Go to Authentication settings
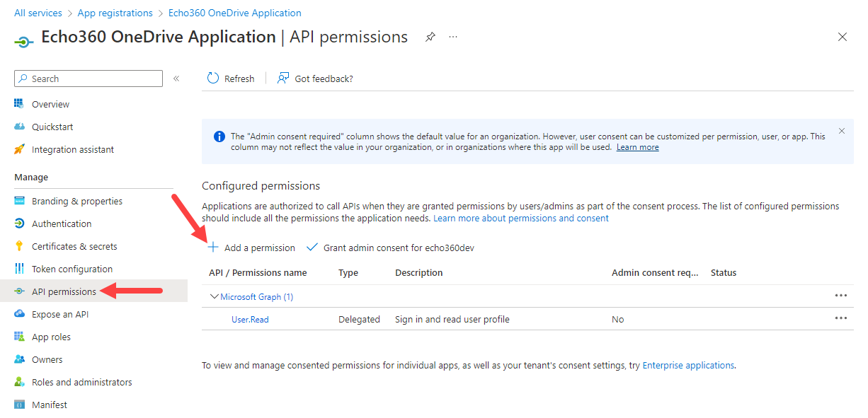The height and width of the screenshot is (418, 868). point(62,223)
